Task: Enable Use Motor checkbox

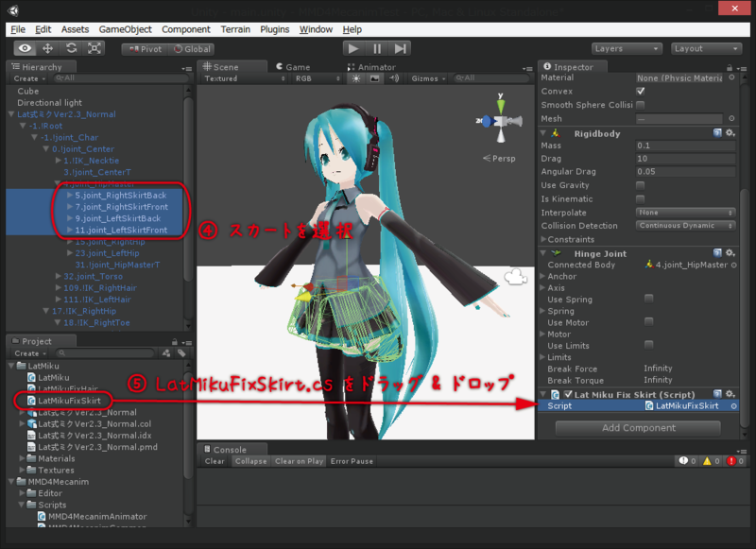Action: pyautogui.click(x=649, y=321)
